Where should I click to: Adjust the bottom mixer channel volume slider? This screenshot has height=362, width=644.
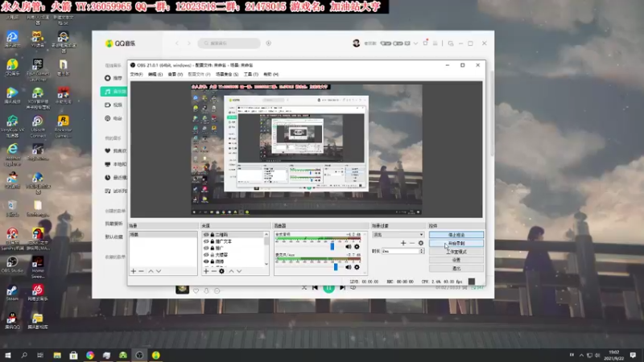click(x=336, y=267)
